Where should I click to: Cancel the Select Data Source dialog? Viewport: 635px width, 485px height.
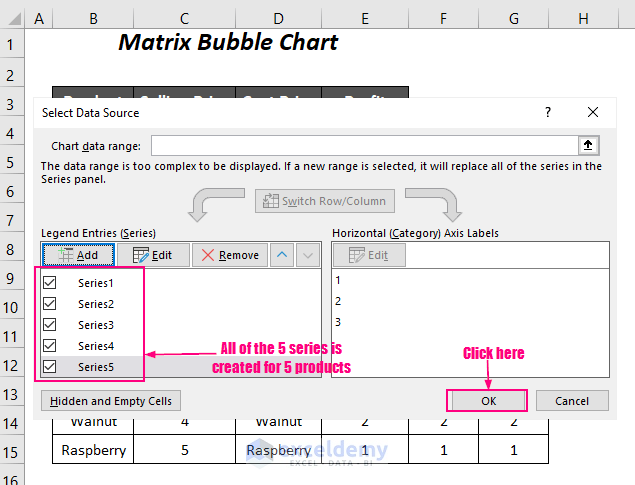[x=572, y=401]
